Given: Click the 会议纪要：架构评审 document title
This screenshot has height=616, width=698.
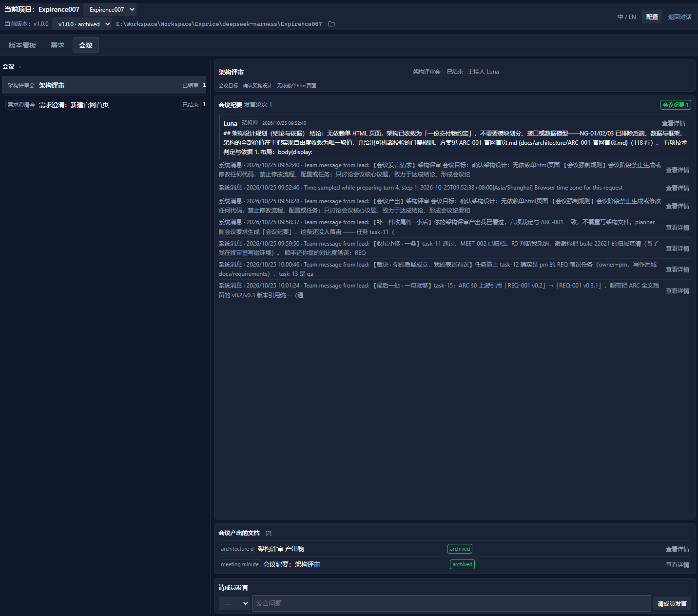Looking at the screenshot, I should (292, 564).
